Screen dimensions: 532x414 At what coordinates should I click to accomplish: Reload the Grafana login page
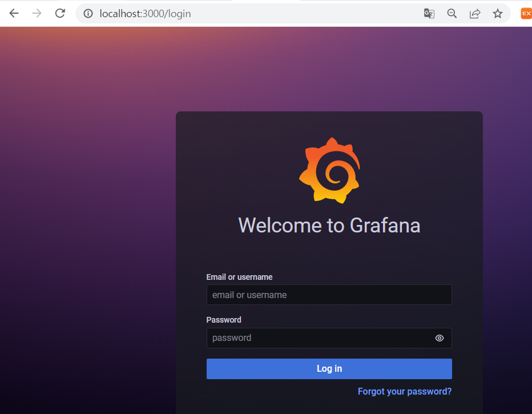(60, 14)
